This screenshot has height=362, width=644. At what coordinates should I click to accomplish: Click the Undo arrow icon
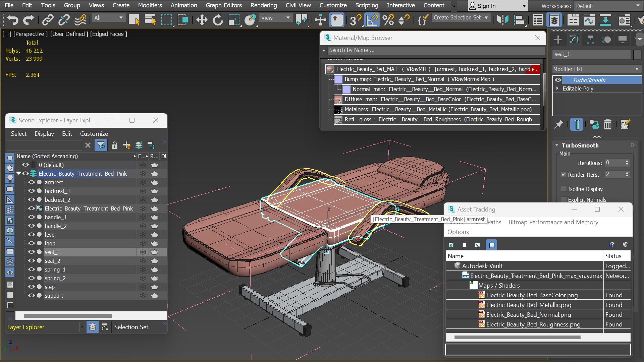[13, 20]
